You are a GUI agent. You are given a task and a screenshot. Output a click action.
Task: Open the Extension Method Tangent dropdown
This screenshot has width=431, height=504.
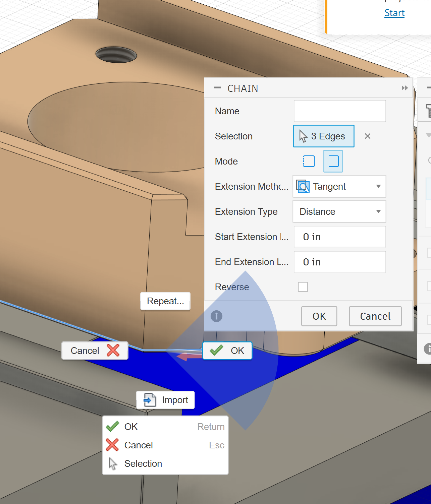pos(339,186)
